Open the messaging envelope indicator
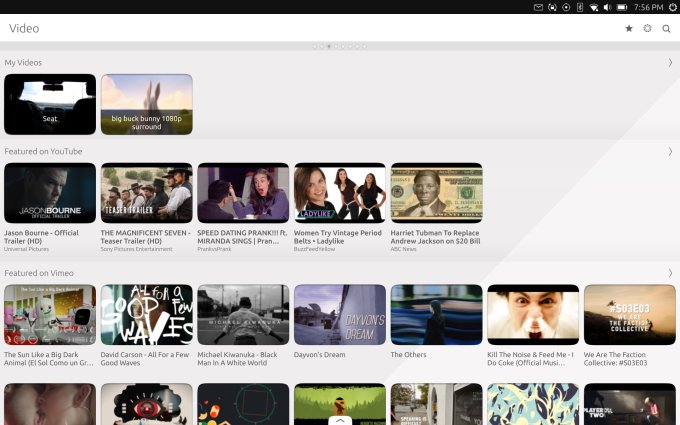Image resolution: width=680 pixels, height=425 pixels. (538, 7)
